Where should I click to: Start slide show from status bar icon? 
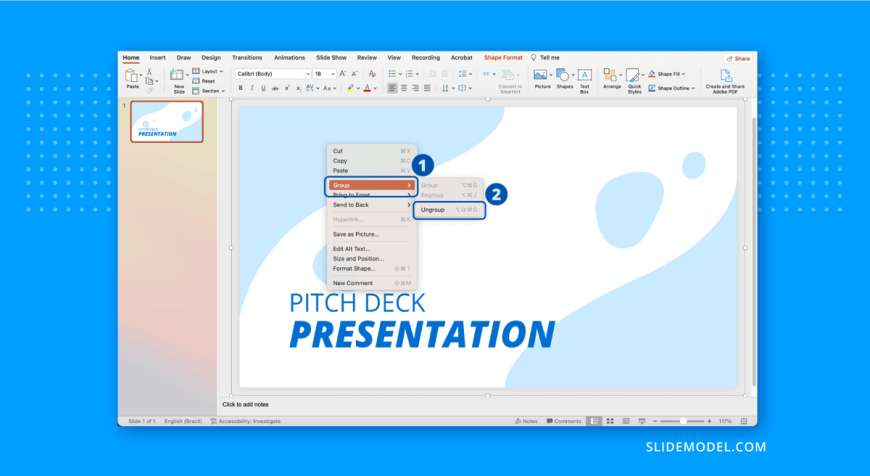642,422
